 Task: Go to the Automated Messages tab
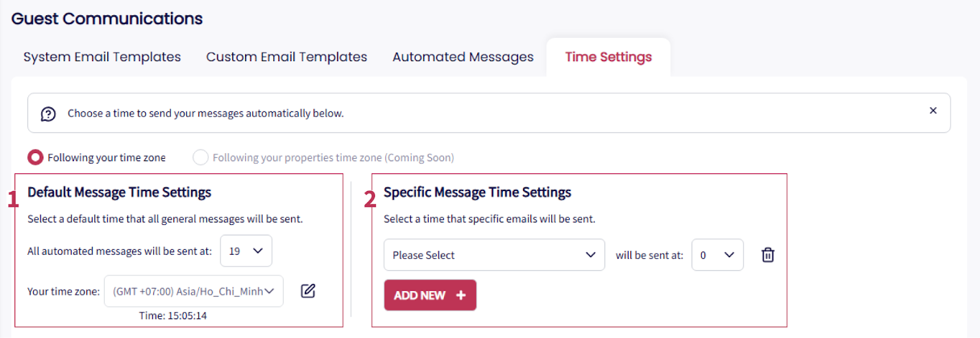pyautogui.click(x=462, y=57)
